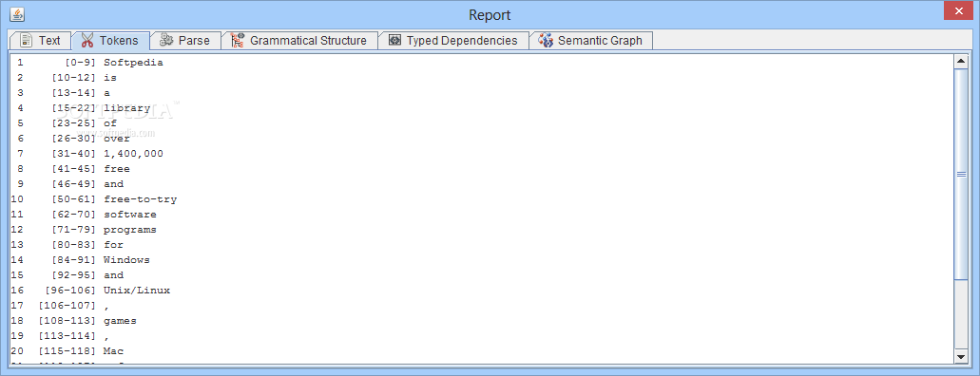Image resolution: width=980 pixels, height=376 pixels.
Task: Click the offset '[10-12]'
Action: (74, 78)
